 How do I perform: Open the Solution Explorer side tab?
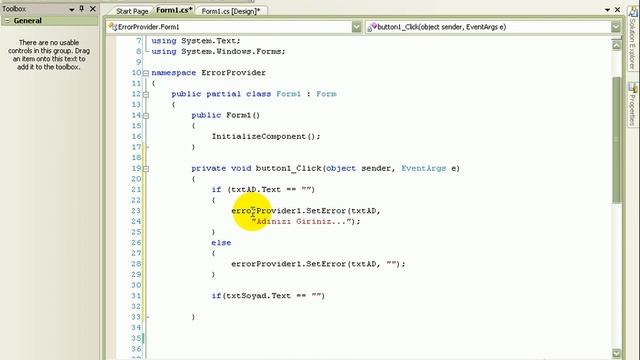click(632, 39)
